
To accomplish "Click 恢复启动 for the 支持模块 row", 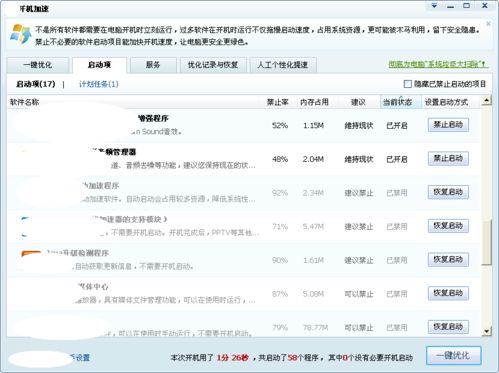I will tap(448, 226).
